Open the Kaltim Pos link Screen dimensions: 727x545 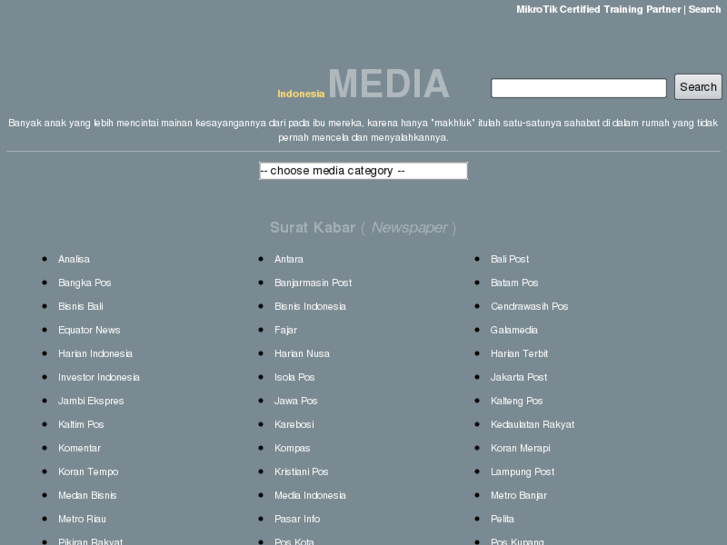[81, 425]
